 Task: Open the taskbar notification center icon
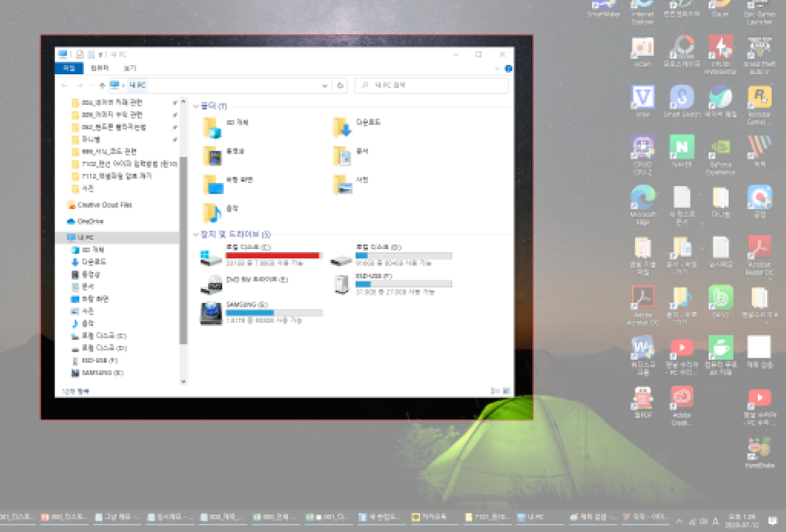click(773, 521)
